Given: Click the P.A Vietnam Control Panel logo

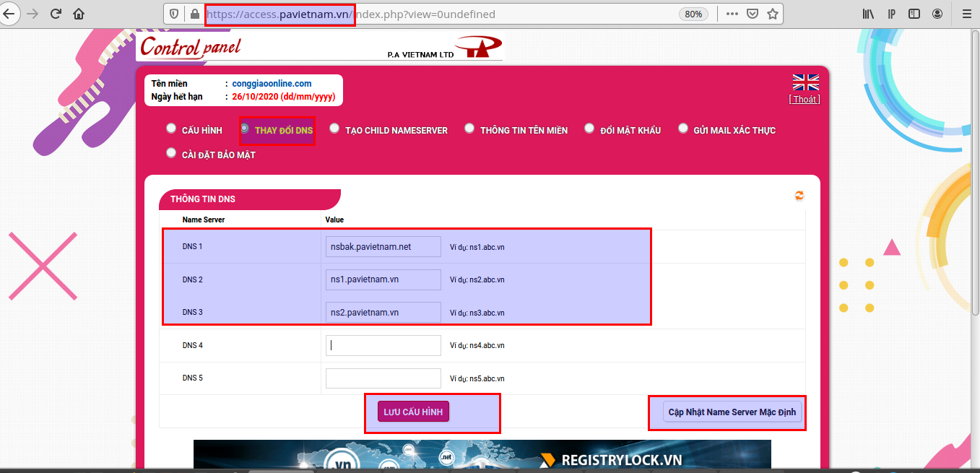Looking at the screenshot, I should [x=318, y=47].
